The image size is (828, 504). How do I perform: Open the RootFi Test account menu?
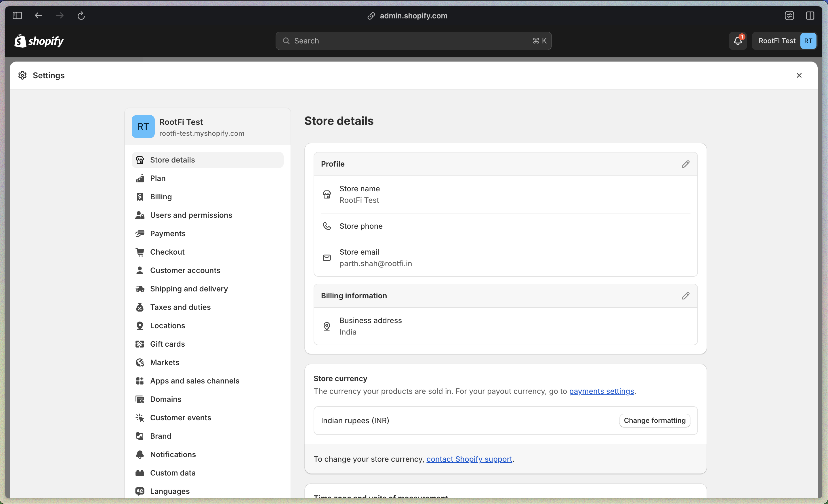[784, 41]
